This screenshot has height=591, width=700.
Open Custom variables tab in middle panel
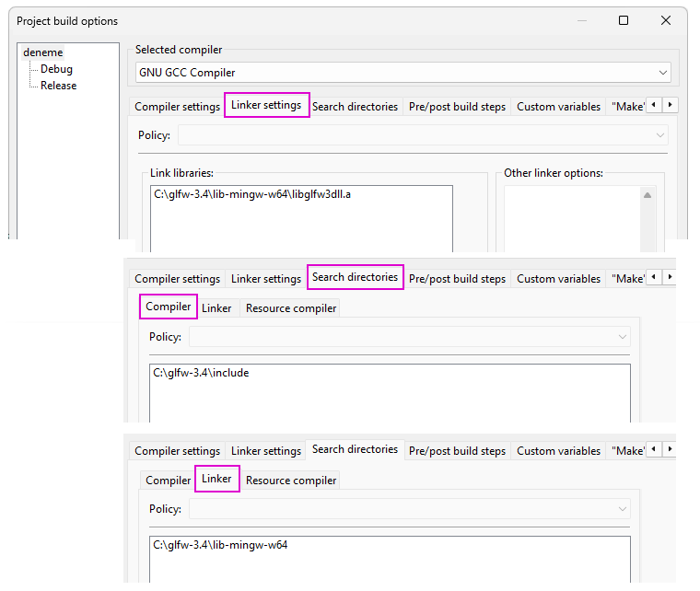pos(558,279)
